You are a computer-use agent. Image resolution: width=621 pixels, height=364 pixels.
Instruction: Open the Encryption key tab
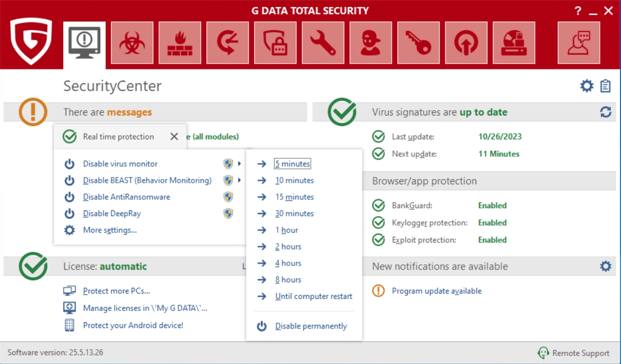pos(418,43)
